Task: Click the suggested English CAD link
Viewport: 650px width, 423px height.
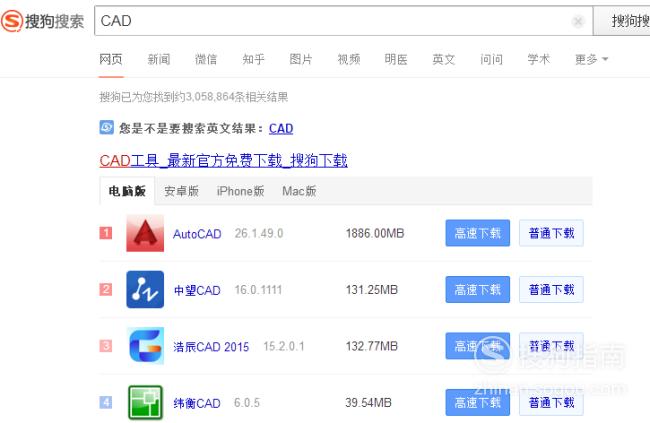Action: (x=281, y=129)
